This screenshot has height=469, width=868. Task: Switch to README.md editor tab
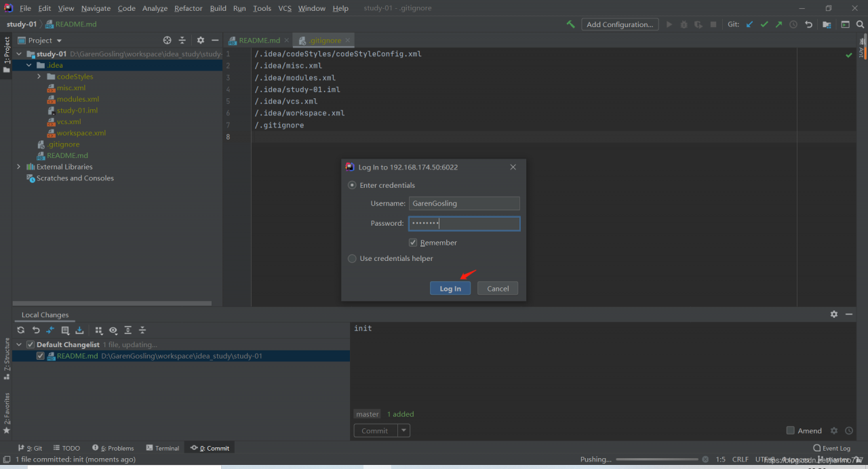(x=259, y=41)
